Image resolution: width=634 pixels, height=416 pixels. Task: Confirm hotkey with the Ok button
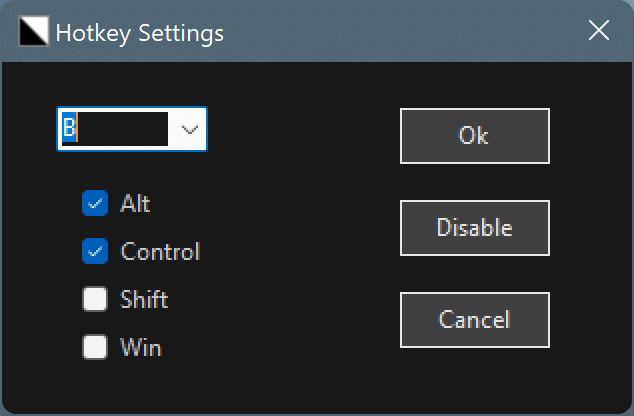(474, 135)
